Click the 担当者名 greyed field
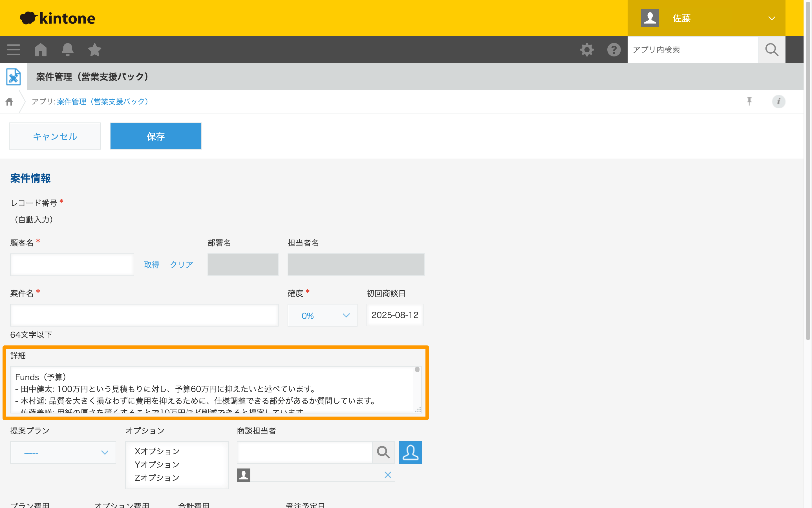This screenshot has height=508, width=812. 356,265
